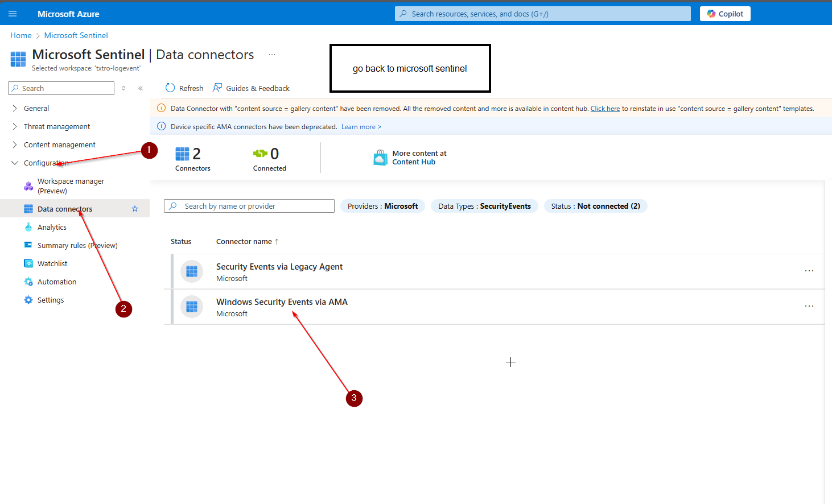The image size is (832, 504).
Task: Open the Azure portal hamburger menu
Action: (13, 14)
